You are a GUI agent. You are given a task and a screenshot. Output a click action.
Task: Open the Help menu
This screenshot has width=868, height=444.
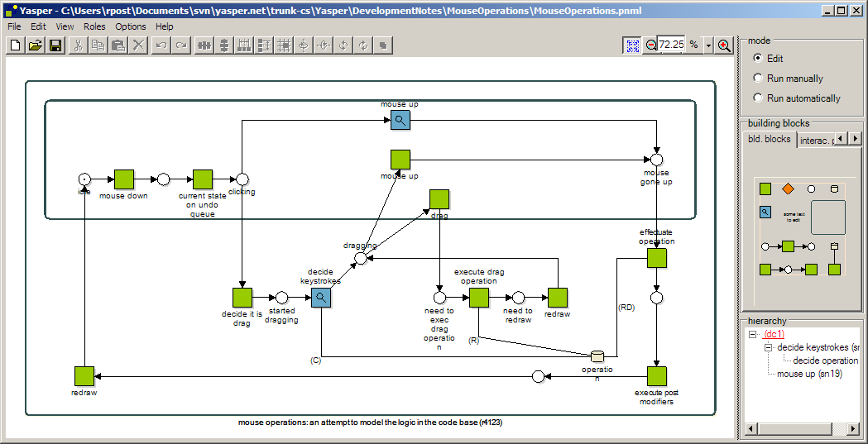(165, 26)
